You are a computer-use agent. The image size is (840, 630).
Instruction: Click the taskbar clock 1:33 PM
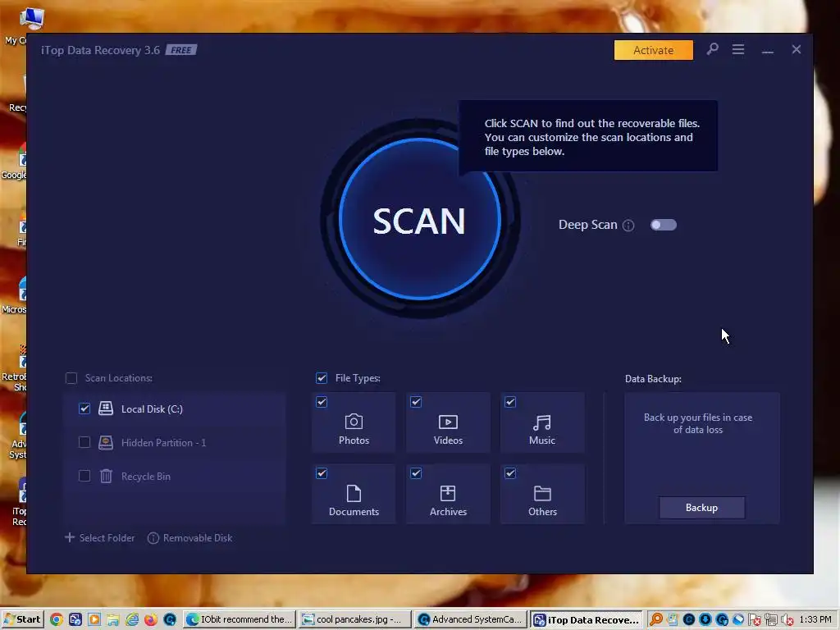(x=815, y=619)
